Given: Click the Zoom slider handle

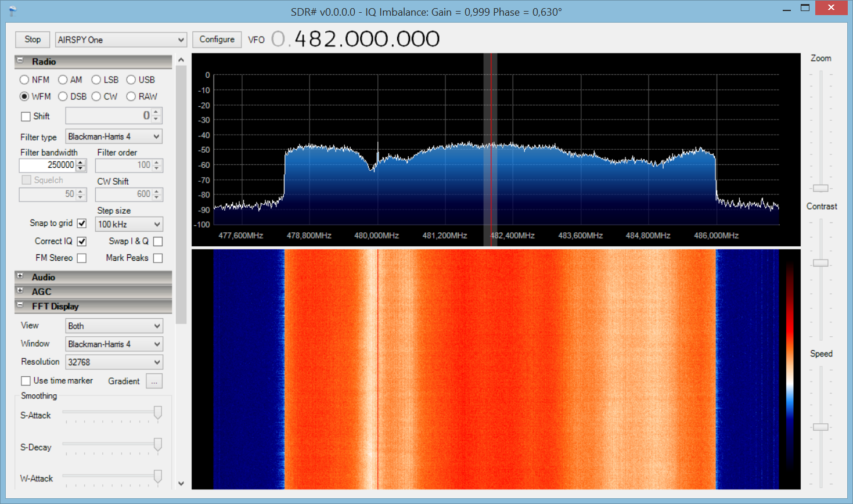Looking at the screenshot, I should point(820,188).
